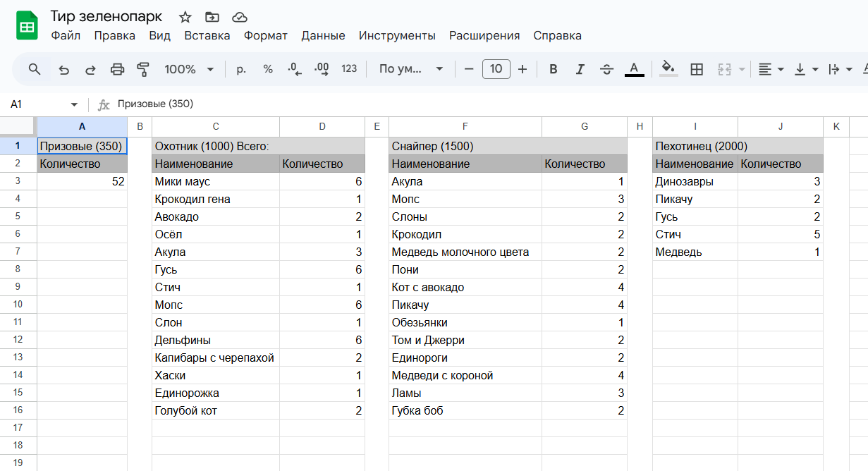The image size is (868, 471).
Task: Open the font family dropdown
Action: (x=411, y=69)
